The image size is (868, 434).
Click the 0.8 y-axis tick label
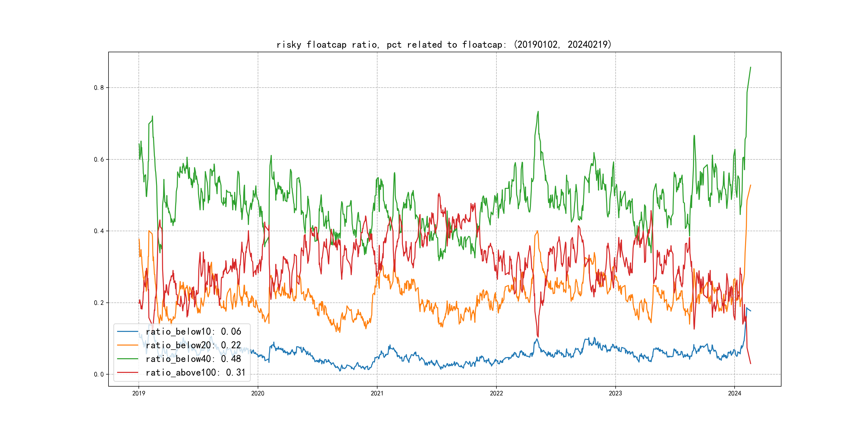(x=99, y=88)
